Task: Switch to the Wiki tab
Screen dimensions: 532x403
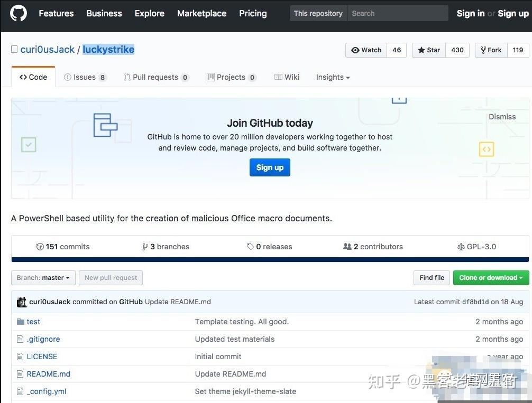Action: click(x=287, y=77)
